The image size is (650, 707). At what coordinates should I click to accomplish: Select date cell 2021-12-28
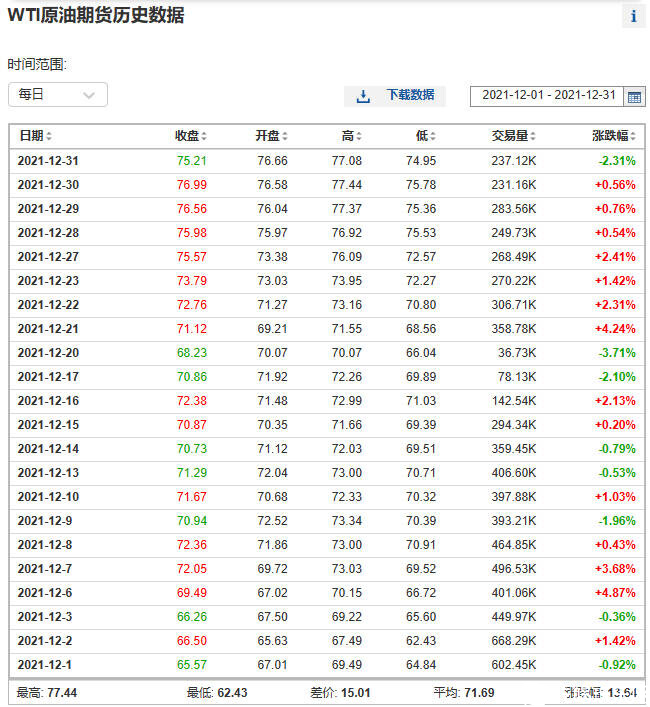[x=48, y=233]
